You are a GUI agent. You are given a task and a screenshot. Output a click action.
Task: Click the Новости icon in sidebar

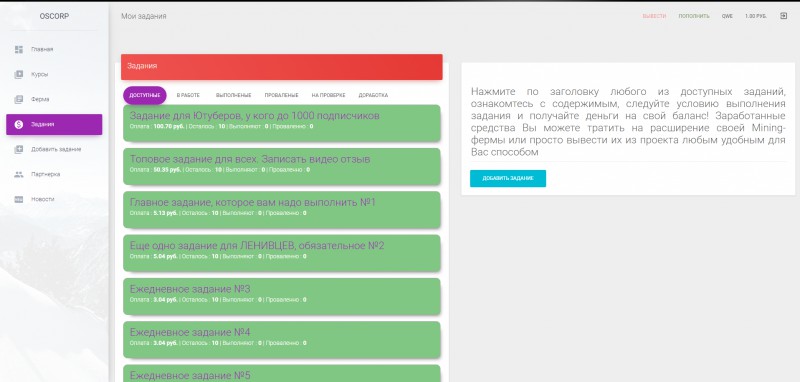tap(19, 199)
